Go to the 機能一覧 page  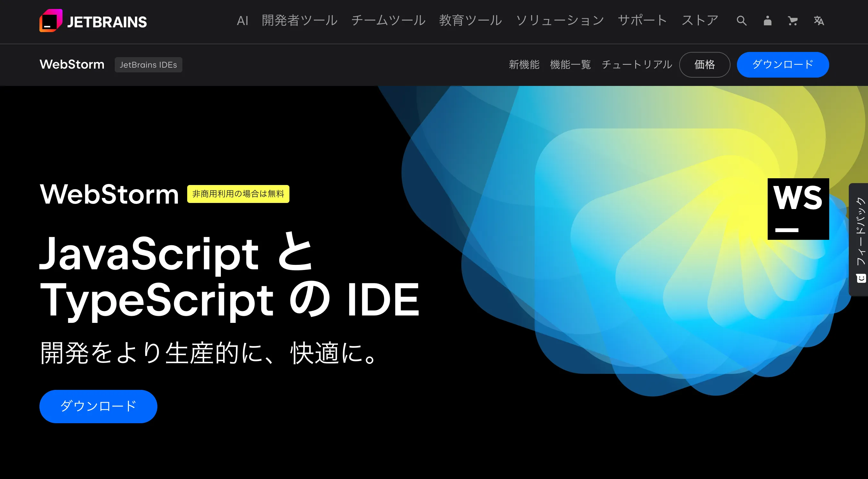(x=570, y=64)
